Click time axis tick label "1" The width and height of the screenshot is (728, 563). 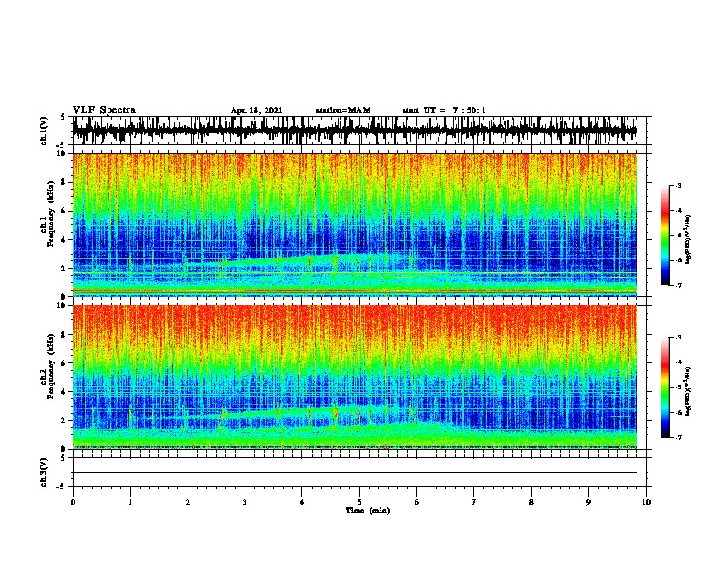[130, 502]
